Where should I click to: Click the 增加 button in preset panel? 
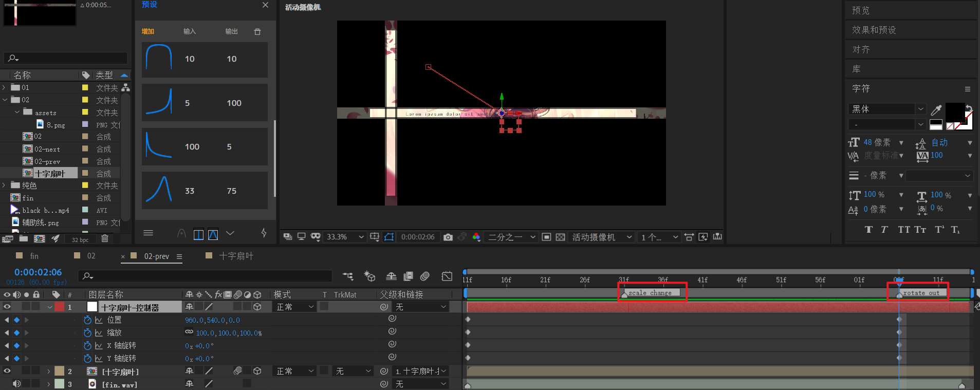[148, 31]
